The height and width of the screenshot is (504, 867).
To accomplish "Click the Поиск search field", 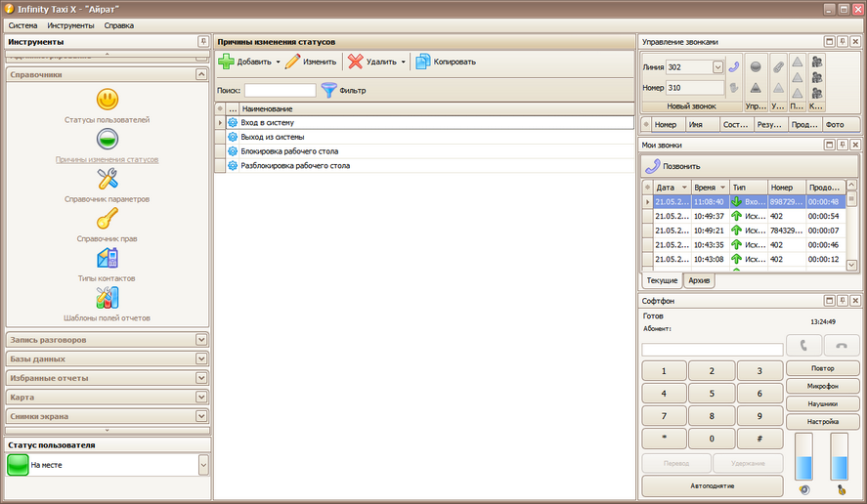I will pos(281,90).
